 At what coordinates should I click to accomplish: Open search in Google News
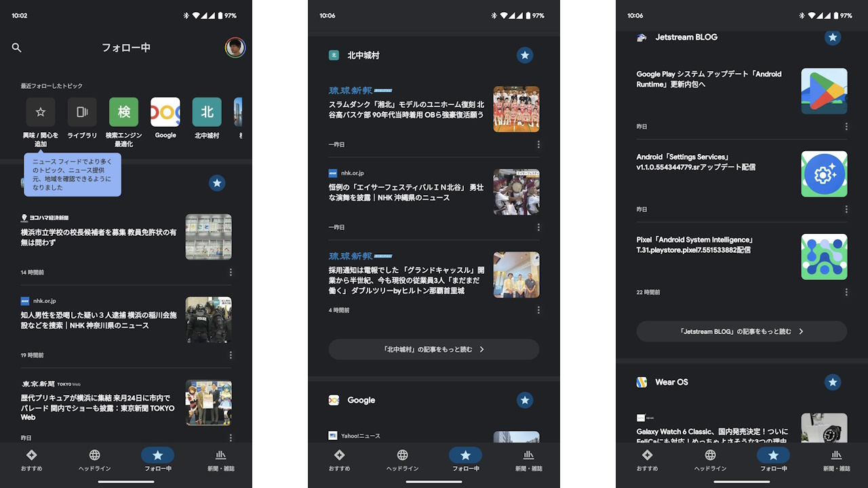pos(16,47)
